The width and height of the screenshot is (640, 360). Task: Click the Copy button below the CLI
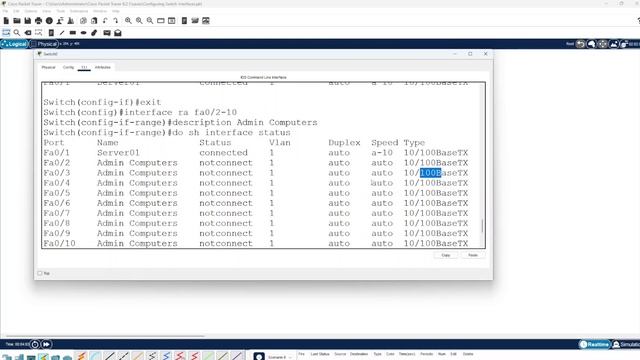pos(446,255)
